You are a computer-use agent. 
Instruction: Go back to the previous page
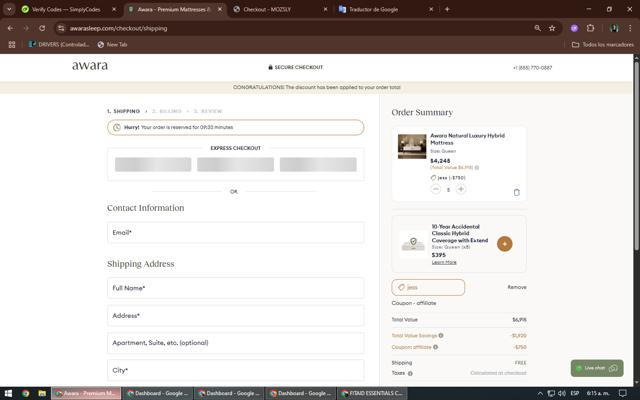coord(10,28)
